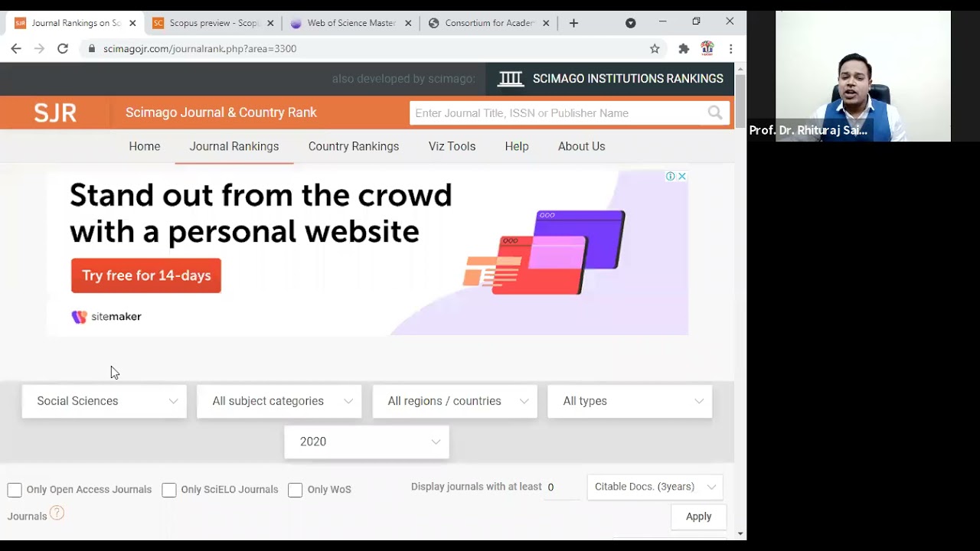The width and height of the screenshot is (980, 551).
Task: Expand the All subject categories dropdown
Action: pyautogui.click(x=279, y=401)
